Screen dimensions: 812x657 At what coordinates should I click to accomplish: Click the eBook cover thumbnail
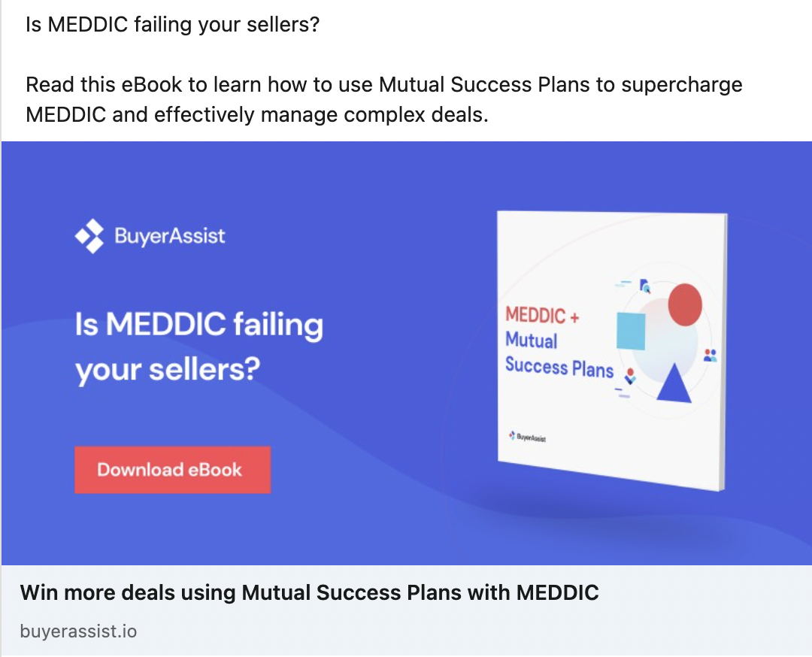pos(612,350)
